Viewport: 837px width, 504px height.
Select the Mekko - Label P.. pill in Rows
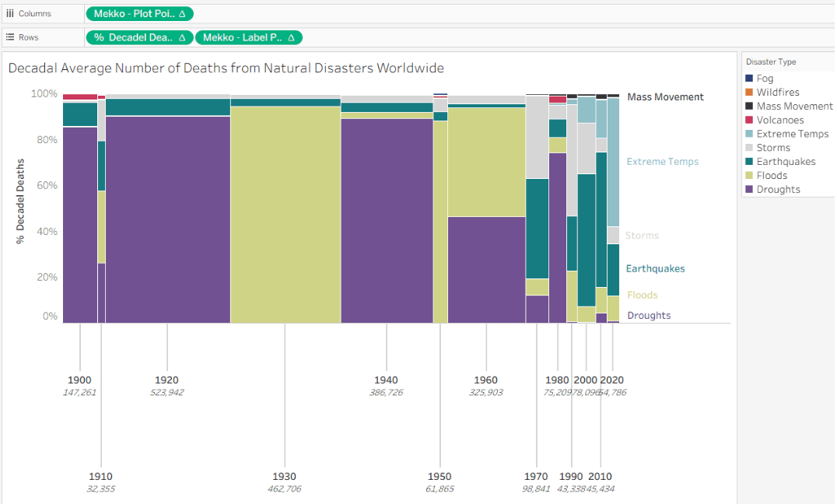241,37
